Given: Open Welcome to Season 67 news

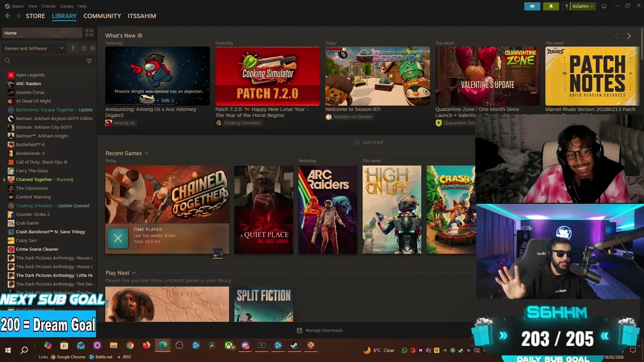Looking at the screenshot, I should click(353, 109).
